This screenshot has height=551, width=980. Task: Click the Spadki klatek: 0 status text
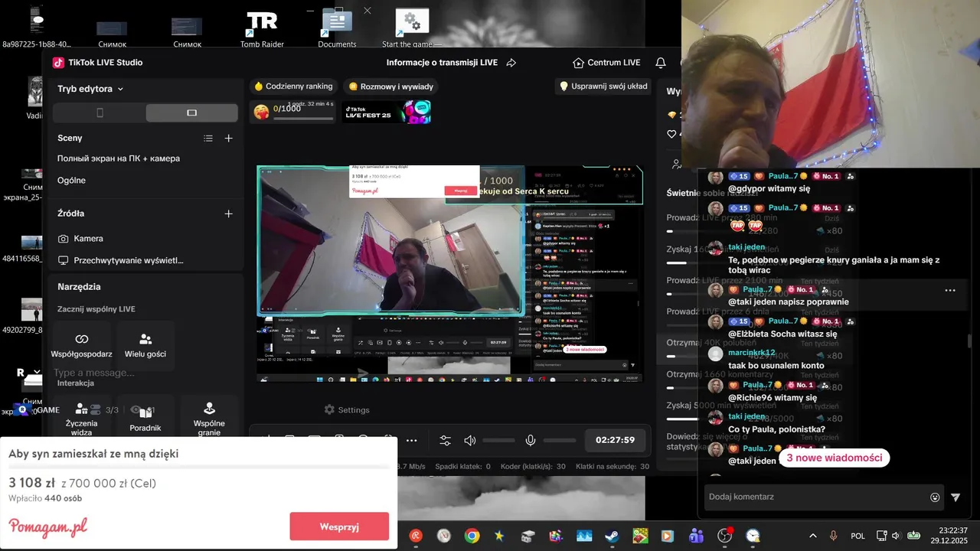pos(462,466)
